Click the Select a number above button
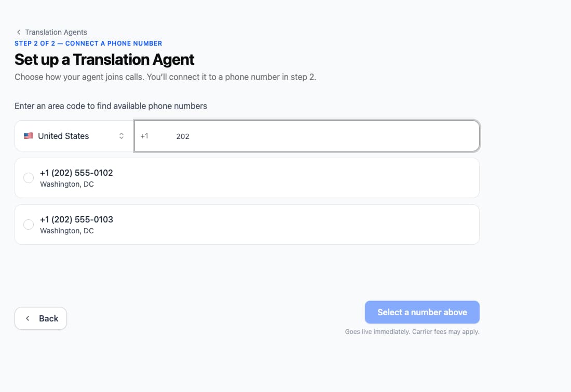The height and width of the screenshot is (392, 571). click(x=422, y=312)
